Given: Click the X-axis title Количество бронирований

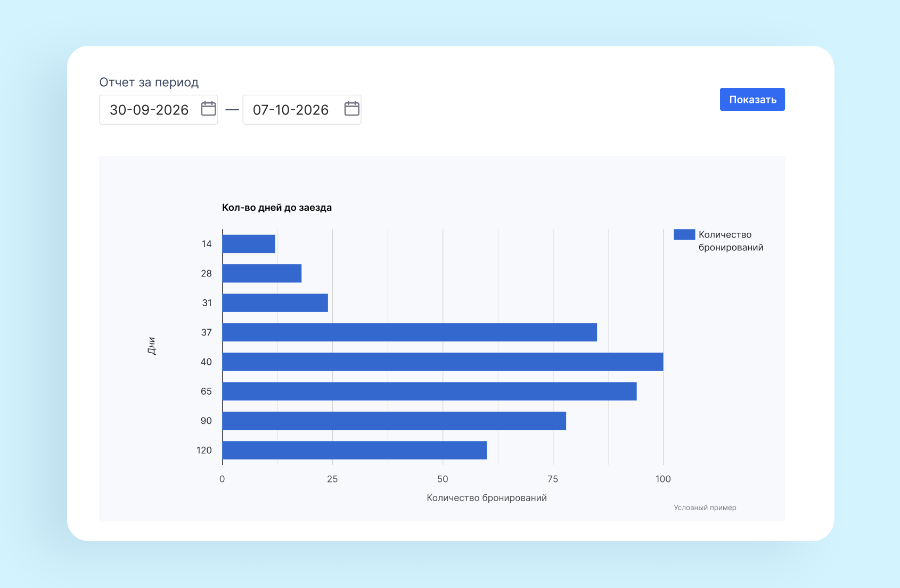Looking at the screenshot, I should (x=487, y=498).
